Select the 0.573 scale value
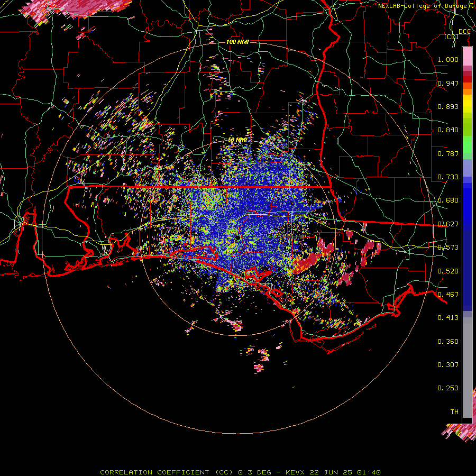The width and height of the screenshot is (476, 476). point(448,247)
